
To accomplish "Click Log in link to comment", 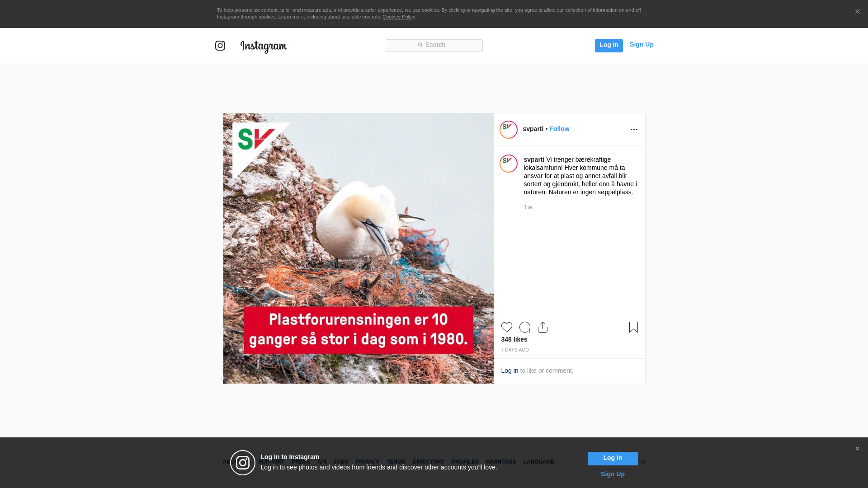I will 509,371.
